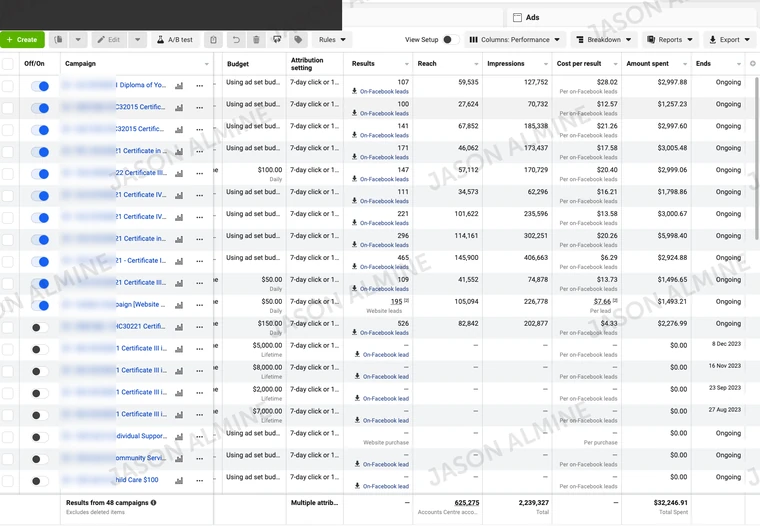Open more options for HC30221 Certifi... campaign

coord(200,327)
